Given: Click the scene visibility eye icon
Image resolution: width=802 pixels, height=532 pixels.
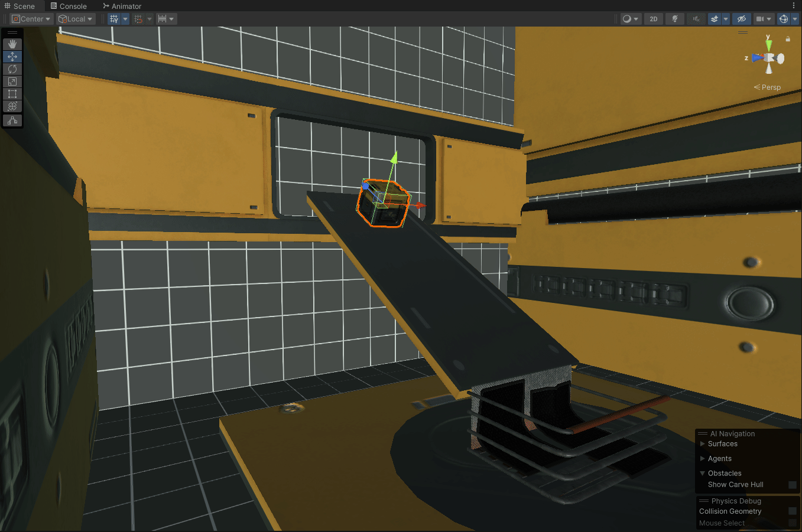Looking at the screenshot, I should (x=741, y=18).
